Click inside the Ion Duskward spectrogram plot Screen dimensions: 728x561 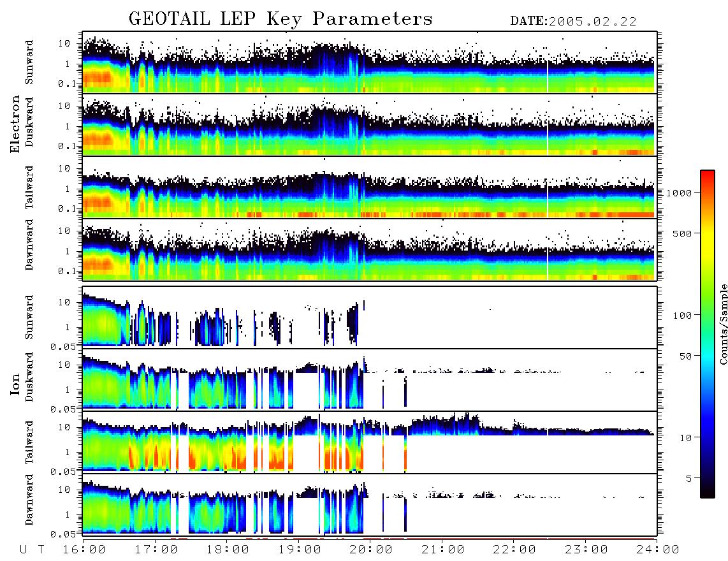point(370,379)
